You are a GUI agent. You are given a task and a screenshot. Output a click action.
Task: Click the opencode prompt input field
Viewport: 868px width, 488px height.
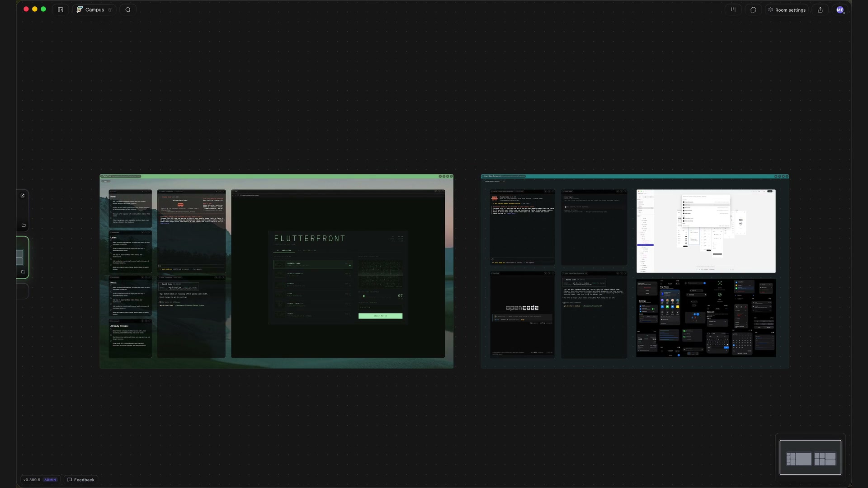522,318
